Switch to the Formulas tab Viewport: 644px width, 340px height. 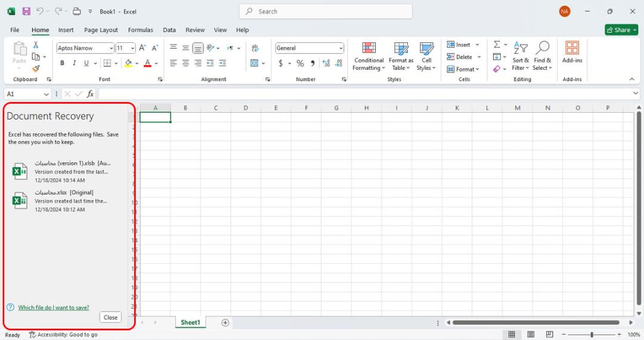point(141,30)
